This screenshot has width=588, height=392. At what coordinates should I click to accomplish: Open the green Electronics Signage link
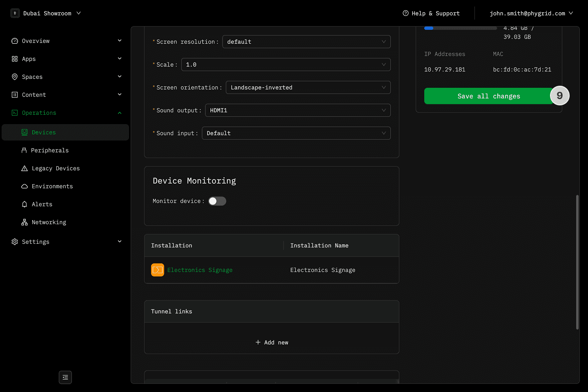(x=200, y=270)
